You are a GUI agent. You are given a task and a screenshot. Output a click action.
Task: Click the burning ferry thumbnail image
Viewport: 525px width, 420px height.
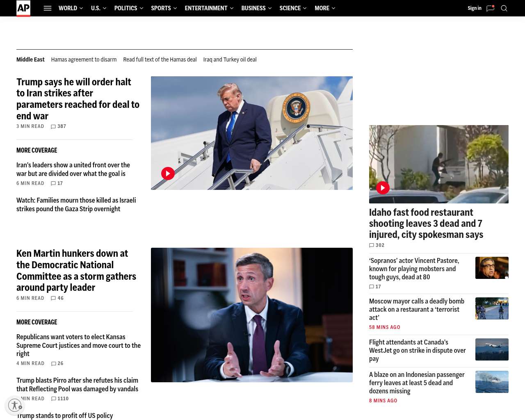click(492, 382)
